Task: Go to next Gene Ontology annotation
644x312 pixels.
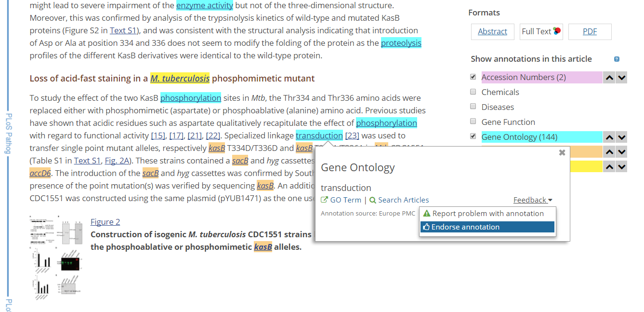Action: (x=621, y=137)
